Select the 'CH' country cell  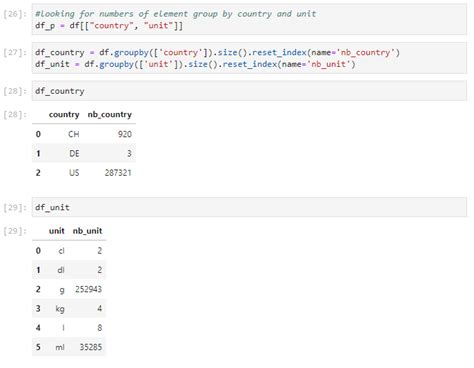coord(74,134)
